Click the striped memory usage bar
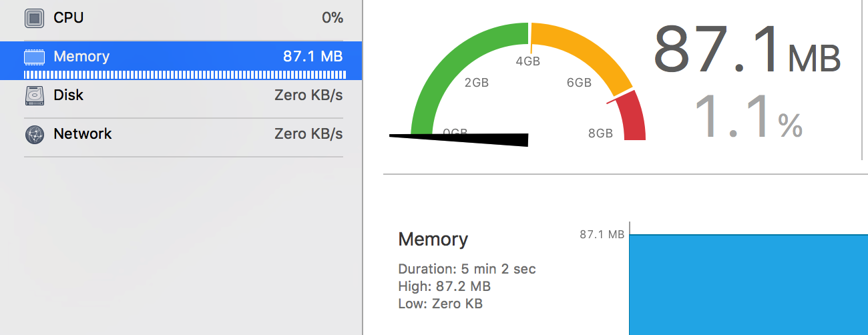The width and height of the screenshot is (868, 335). (x=184, y=75)
